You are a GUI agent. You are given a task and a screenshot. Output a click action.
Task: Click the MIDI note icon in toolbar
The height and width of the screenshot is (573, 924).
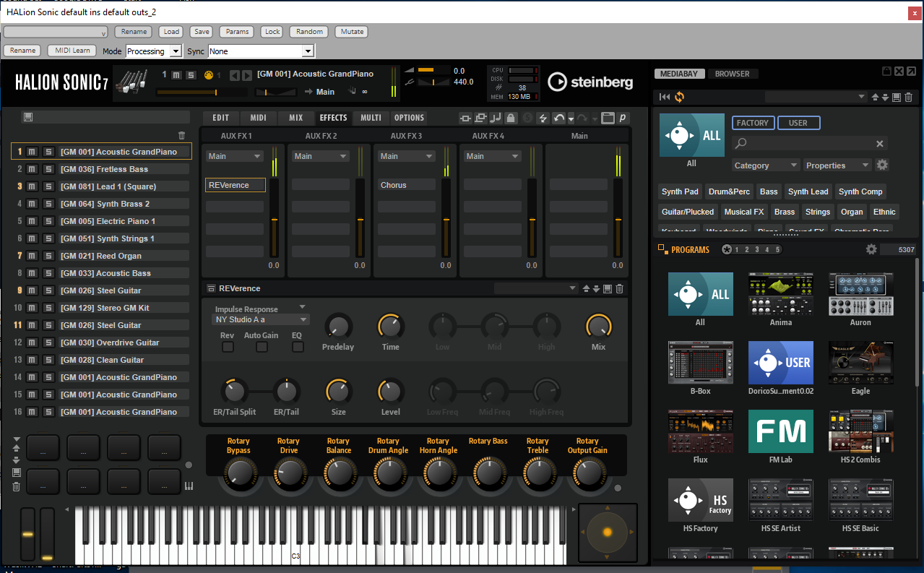tap(496, 118)
